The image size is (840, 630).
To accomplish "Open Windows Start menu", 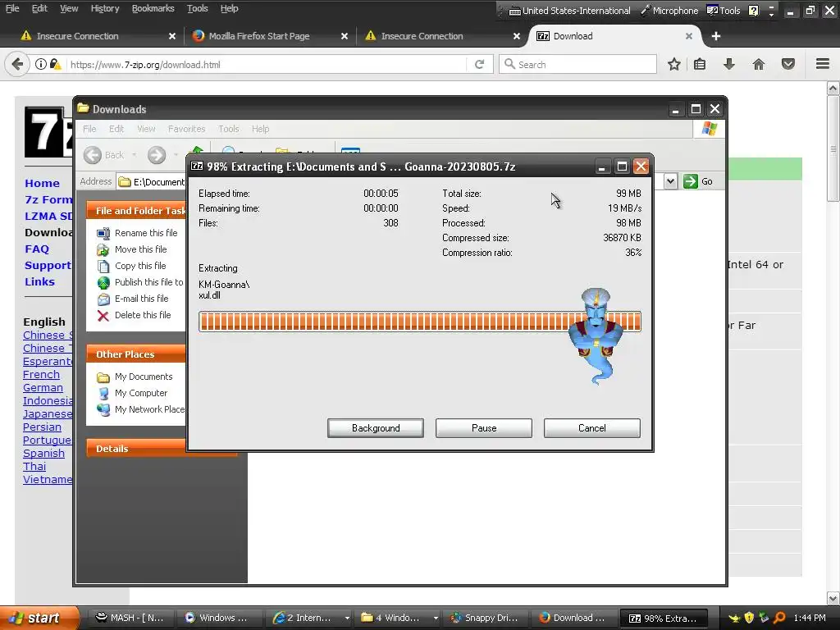I will click(x=39, y=618).
